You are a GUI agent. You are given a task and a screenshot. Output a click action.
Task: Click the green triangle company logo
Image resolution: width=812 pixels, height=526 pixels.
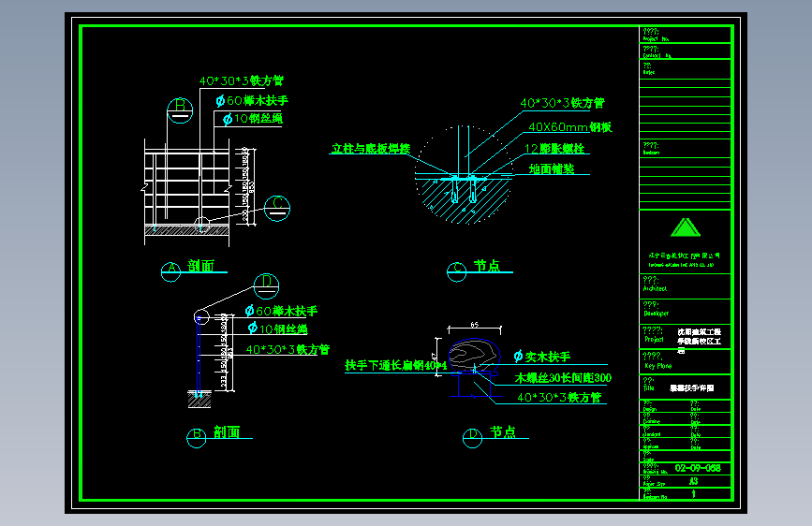coord(686,227)
